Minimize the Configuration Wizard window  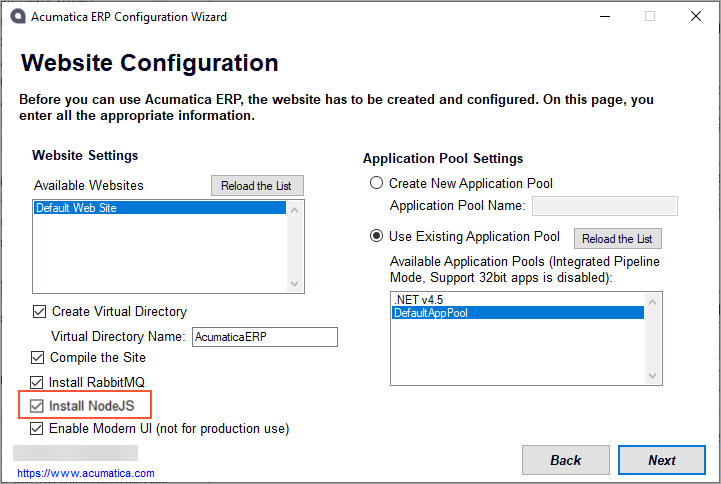pyautogui.click(x=604, y=17)
